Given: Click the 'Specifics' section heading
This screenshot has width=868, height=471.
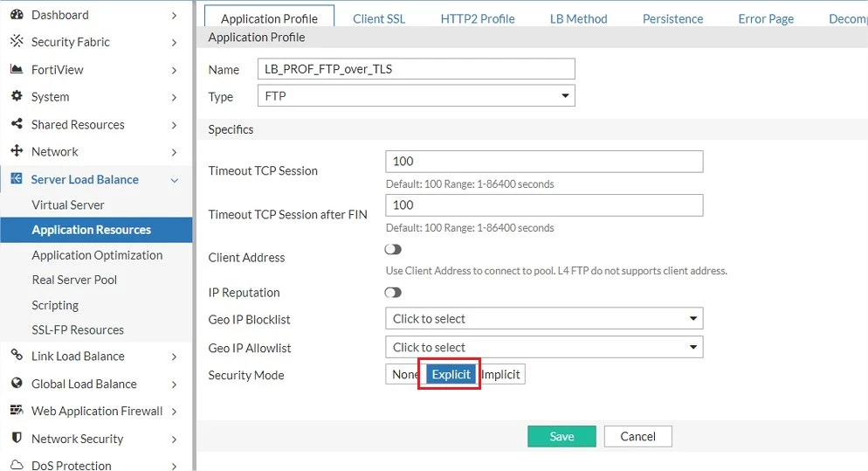Looking at the screenshot, I should [231, 129].
